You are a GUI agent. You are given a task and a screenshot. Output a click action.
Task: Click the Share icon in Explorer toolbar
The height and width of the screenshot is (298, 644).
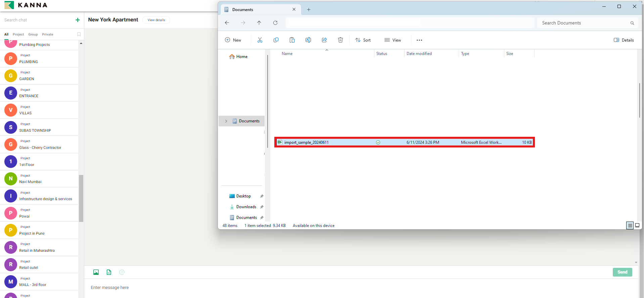coord(324,40)
